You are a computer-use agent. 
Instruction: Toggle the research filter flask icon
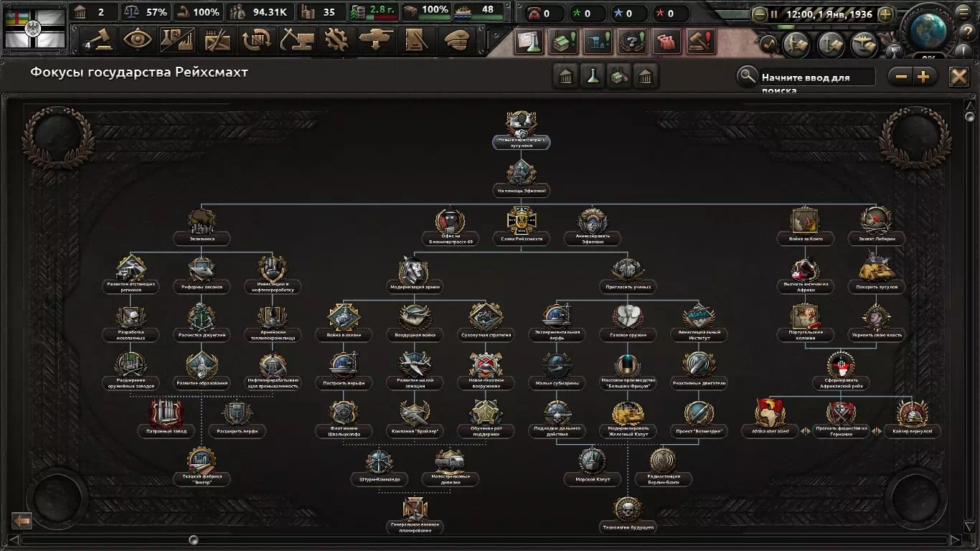pyautogui.click(x=593, y=77)
